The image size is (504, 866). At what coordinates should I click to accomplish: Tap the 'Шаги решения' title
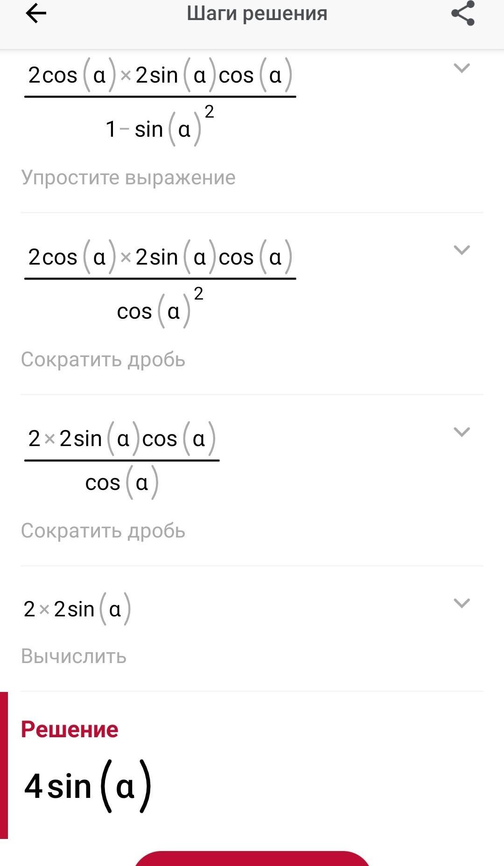click(257, 14)
